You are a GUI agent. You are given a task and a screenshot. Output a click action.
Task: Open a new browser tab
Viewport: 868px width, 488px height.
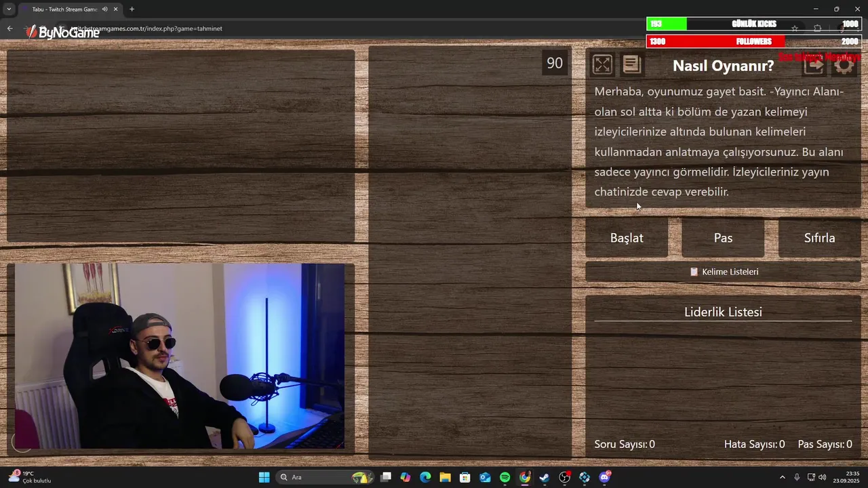132,9
